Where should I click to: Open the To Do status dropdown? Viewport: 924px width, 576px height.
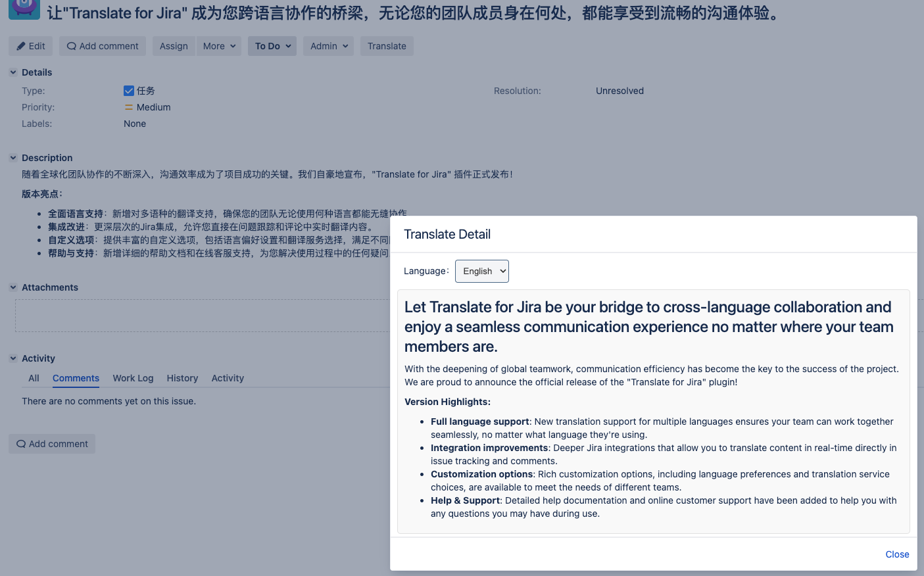click(272, 46)
